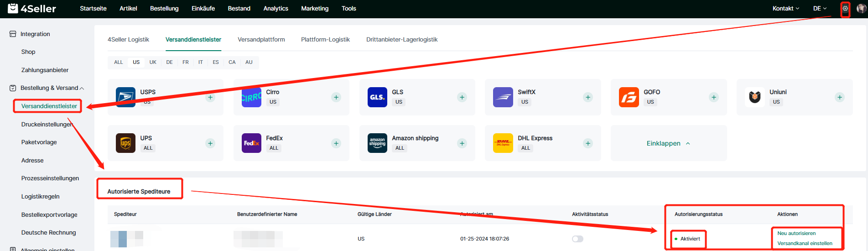
Task: Add Amazon shipping with plus icon
Action: tap(462, 143)
